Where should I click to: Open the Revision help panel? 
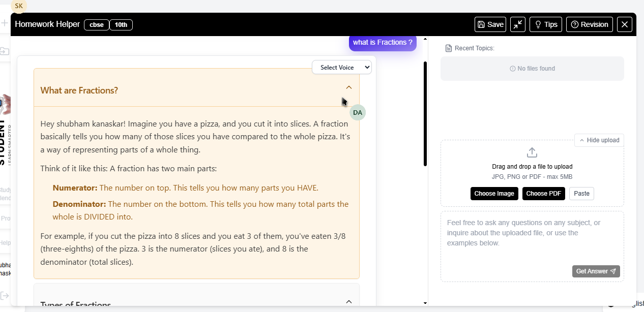[589, 24]
